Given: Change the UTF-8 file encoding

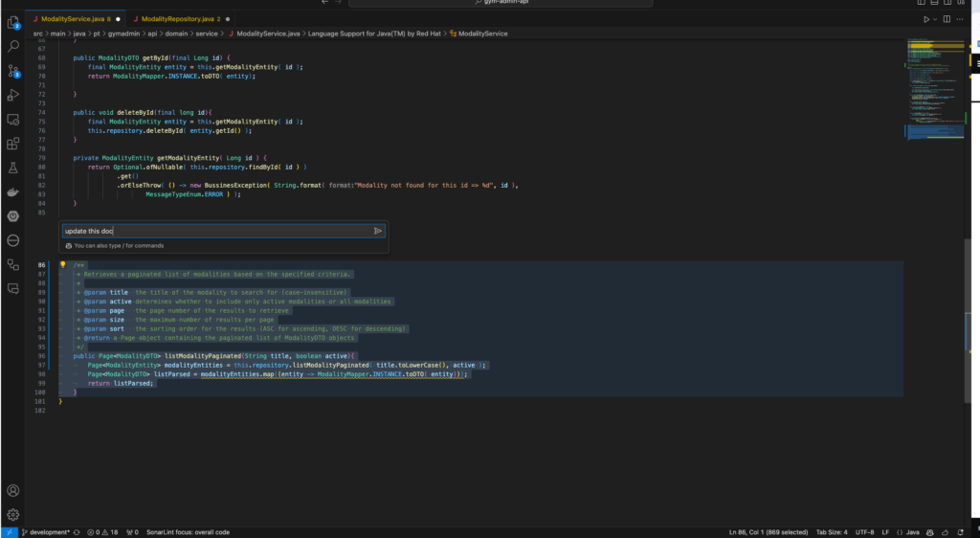Looking at the screenshot, I should [x=864, y=532].
